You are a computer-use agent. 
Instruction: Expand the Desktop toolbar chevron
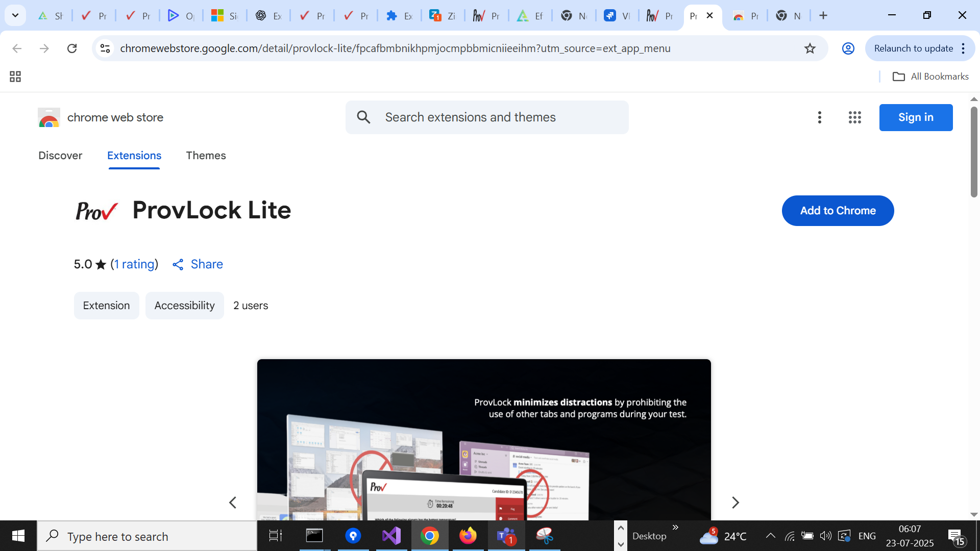(675, 527)
